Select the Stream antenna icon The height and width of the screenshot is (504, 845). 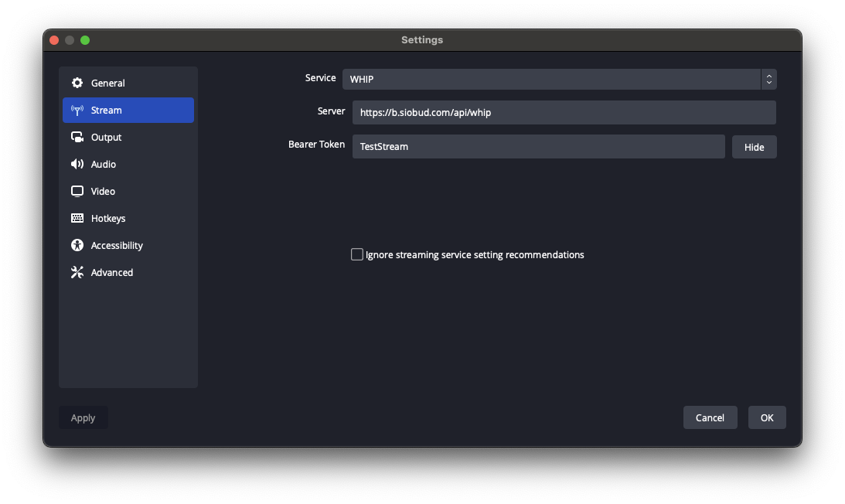click(77, 110)
